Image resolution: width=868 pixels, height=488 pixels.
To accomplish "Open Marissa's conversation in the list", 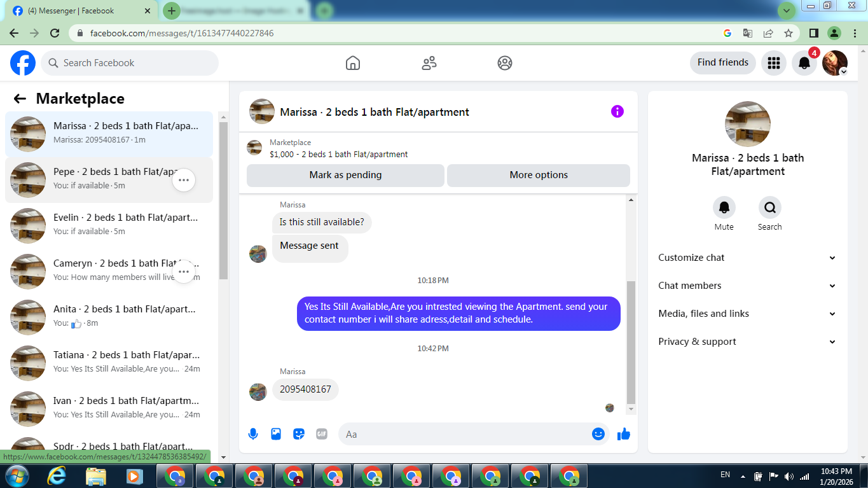I will click(109, 134).
